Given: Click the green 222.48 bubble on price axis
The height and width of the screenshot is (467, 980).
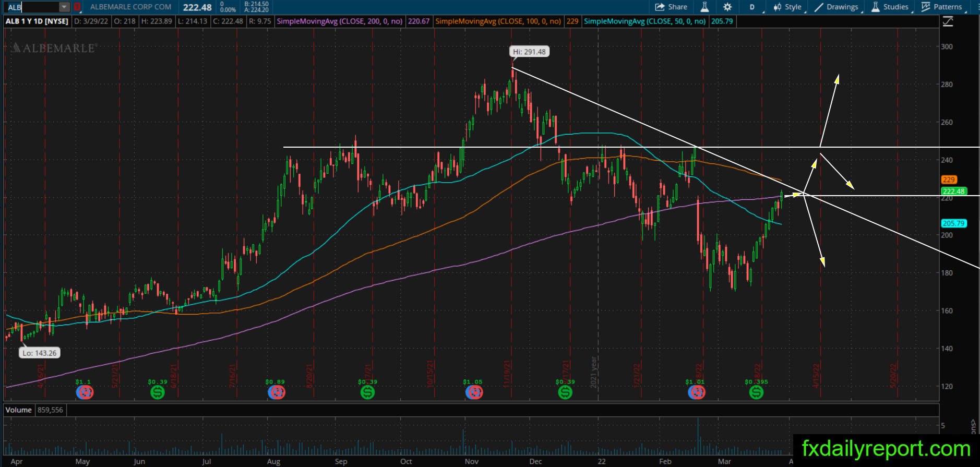Looking at the screenshot, I should click(954, 191).
